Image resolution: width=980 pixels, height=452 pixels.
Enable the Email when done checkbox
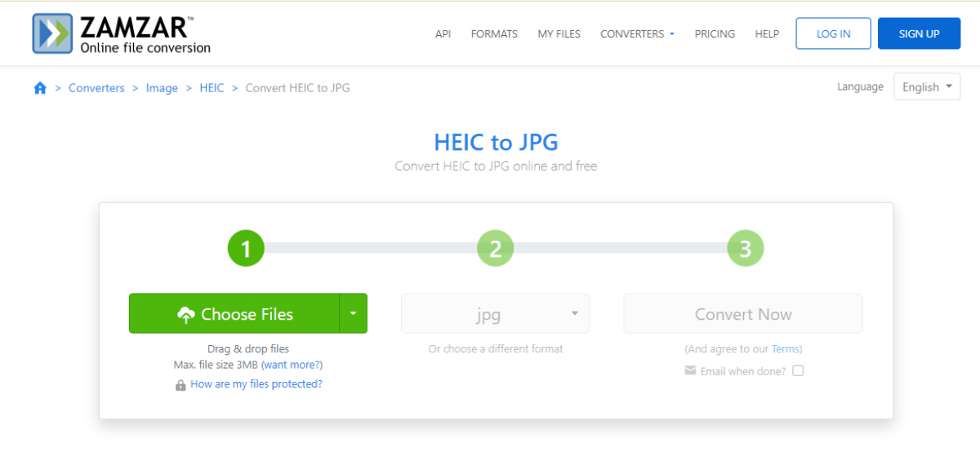[798, 370]
